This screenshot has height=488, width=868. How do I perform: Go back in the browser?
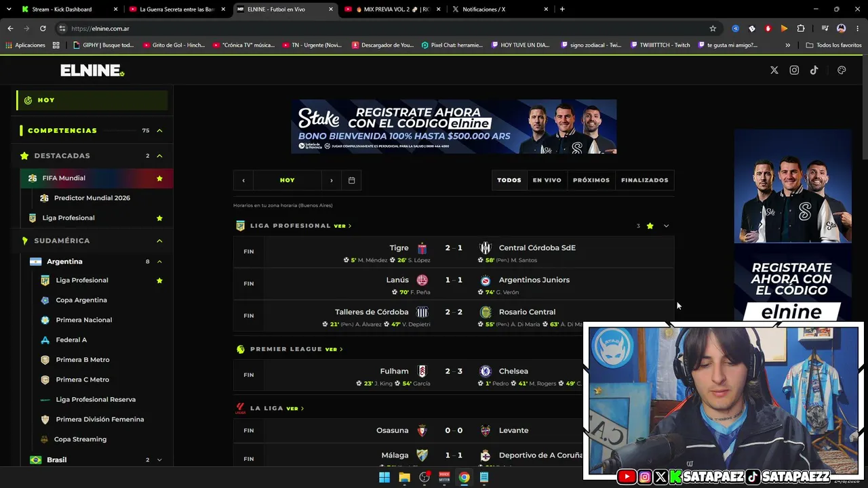coord(10,28)
